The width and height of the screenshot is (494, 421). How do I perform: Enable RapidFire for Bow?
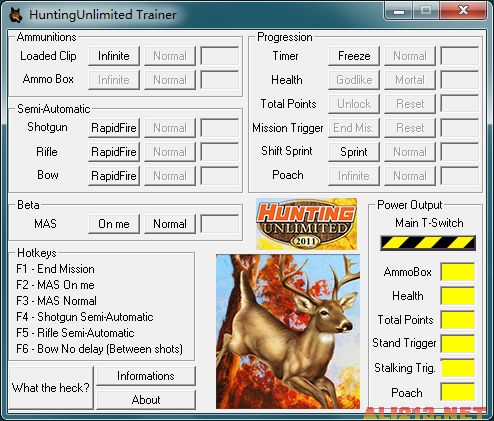[x=114, y=176]
